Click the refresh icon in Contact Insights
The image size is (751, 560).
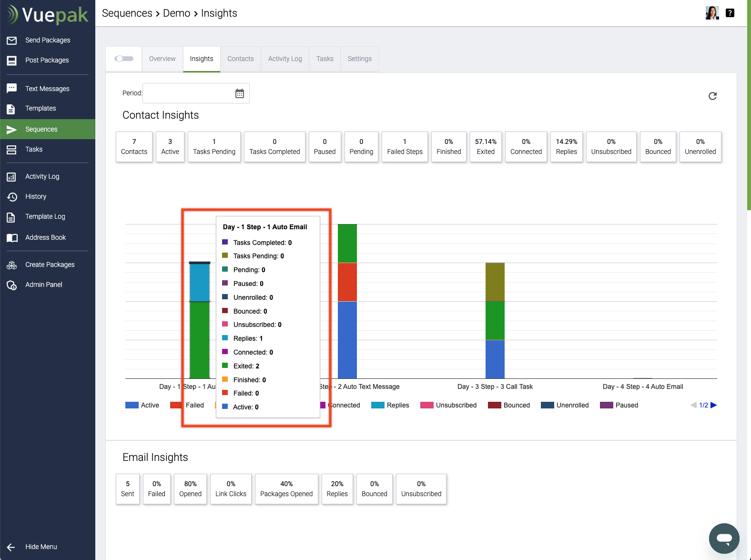(712, 96)
